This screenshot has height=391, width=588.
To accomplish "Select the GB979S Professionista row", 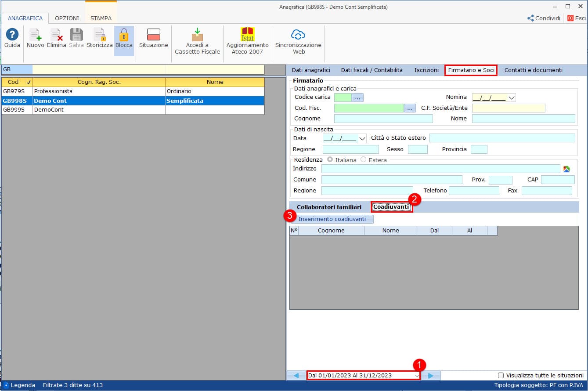I will click(x=133, y=91).
